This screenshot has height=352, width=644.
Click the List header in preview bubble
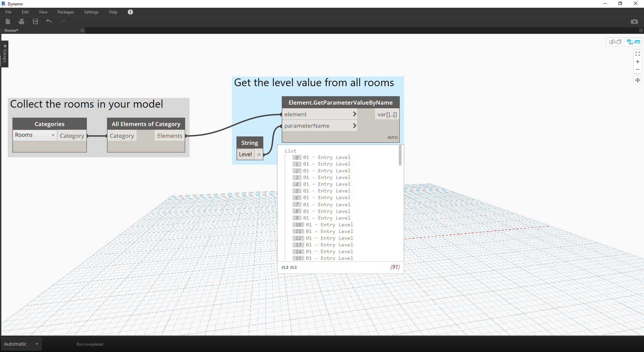pos(291,151)
